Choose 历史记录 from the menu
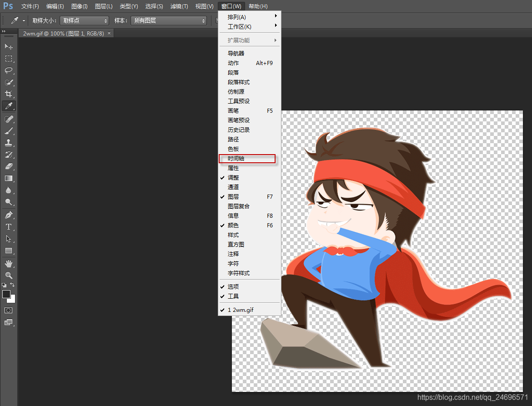 pyautogui.click(x=250, y=130)
